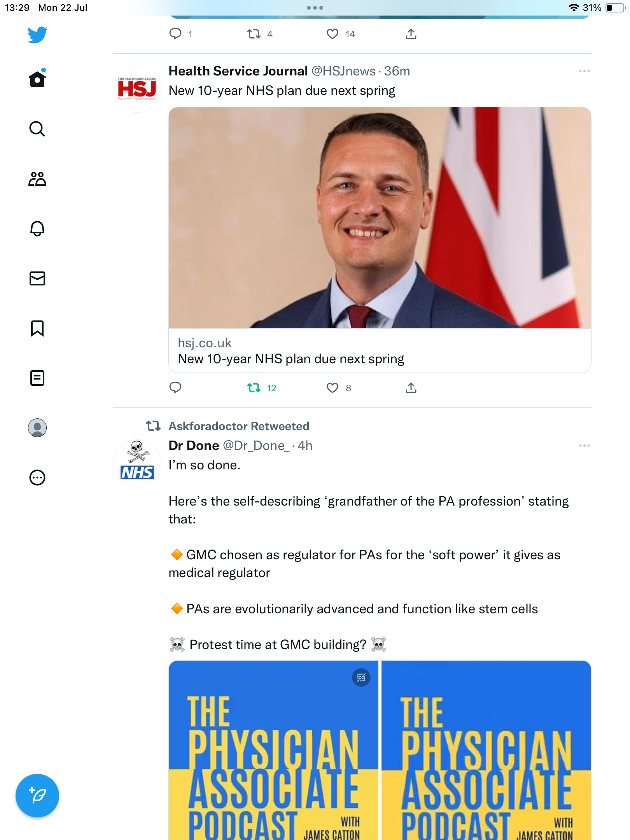Open the Search icon in sidebar
The height and width of the screenshot is (840, 630).
click(37, 129)
